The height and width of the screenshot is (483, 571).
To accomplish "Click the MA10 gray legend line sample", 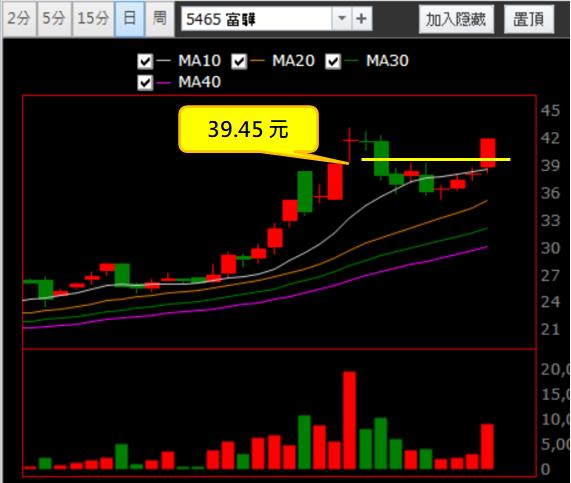I will point(164,61).
